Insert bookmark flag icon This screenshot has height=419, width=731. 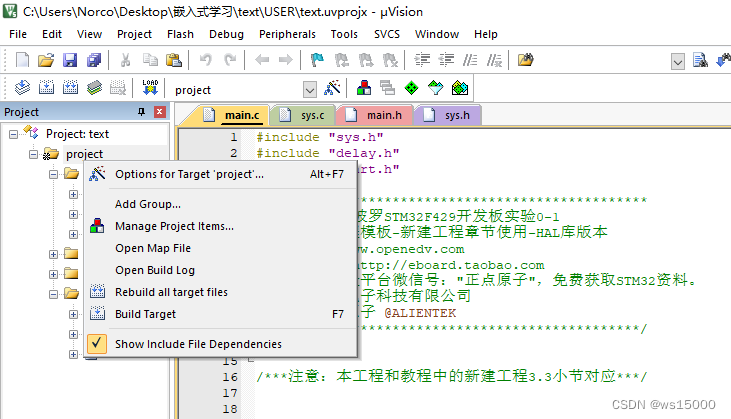(317, 60)
